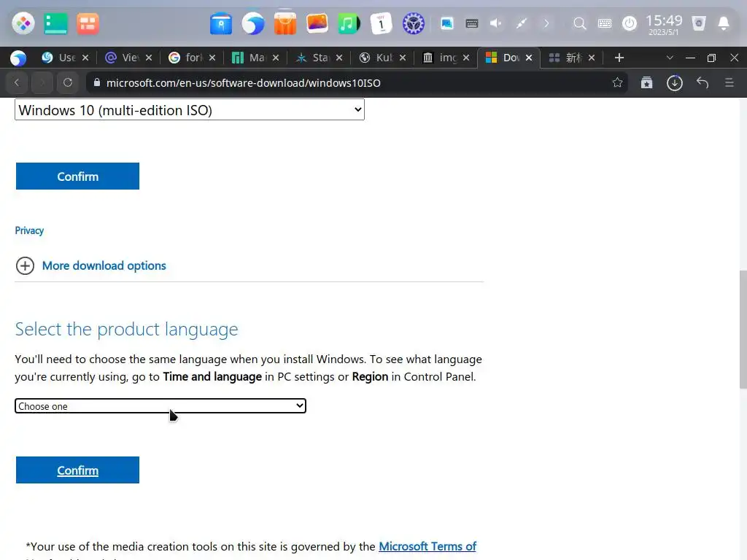
Task: Click the 'Select the product language' heading
Action: 126,329
